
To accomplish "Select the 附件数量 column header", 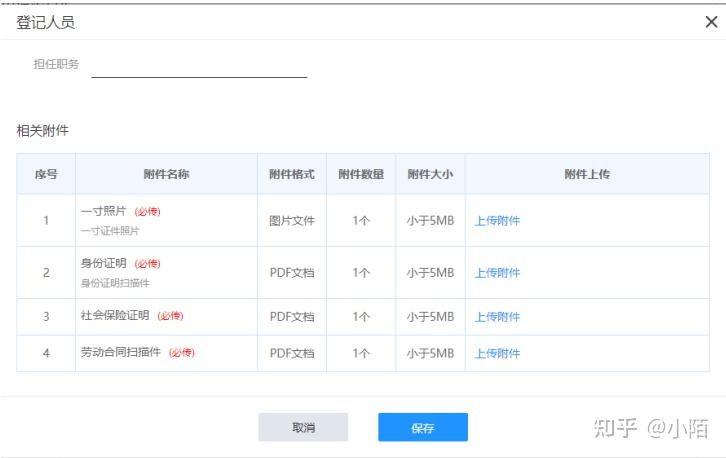I will [361, 174].
